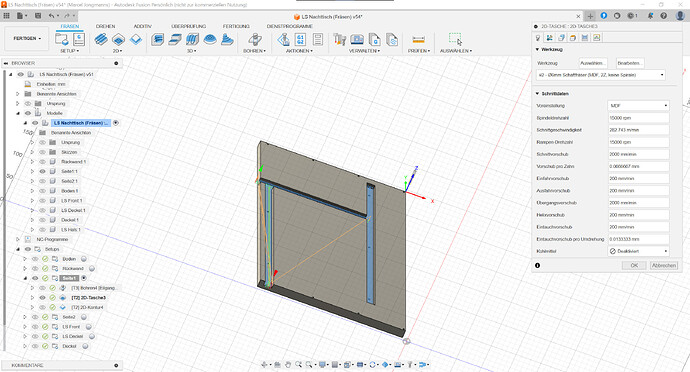Toggle visibility of 2D-Tasche3 operation
The image size is (690, 372).
click(x=42, y=298)
